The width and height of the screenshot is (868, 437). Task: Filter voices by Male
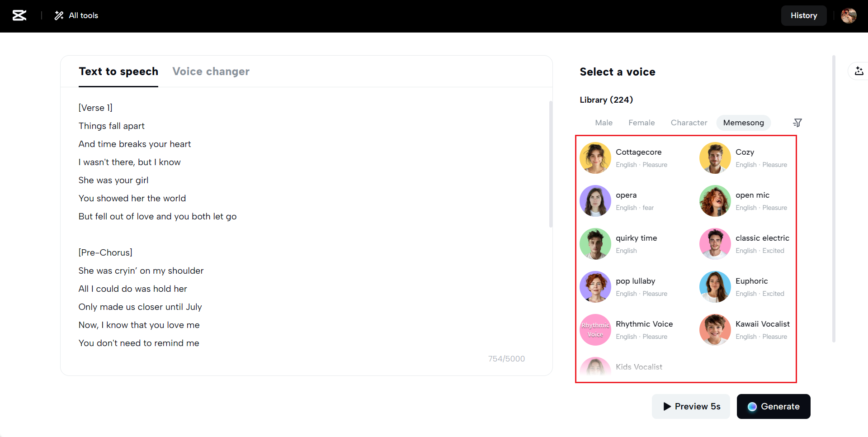604,123
